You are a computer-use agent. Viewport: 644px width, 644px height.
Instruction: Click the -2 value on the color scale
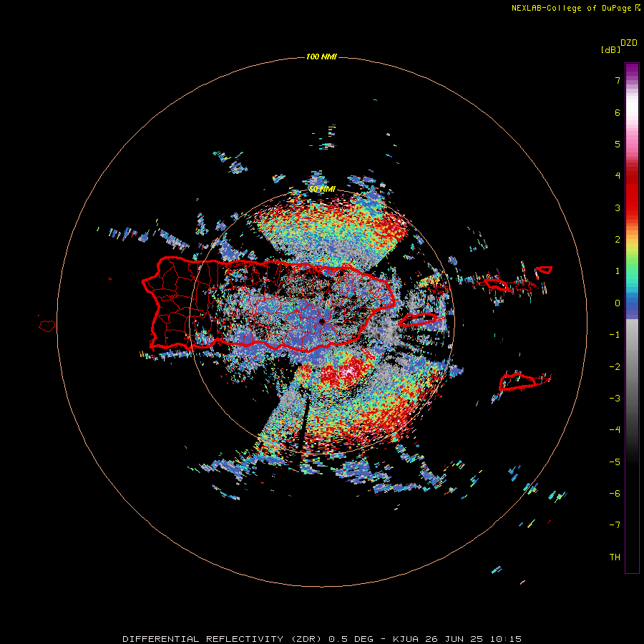tap(615, 367)
